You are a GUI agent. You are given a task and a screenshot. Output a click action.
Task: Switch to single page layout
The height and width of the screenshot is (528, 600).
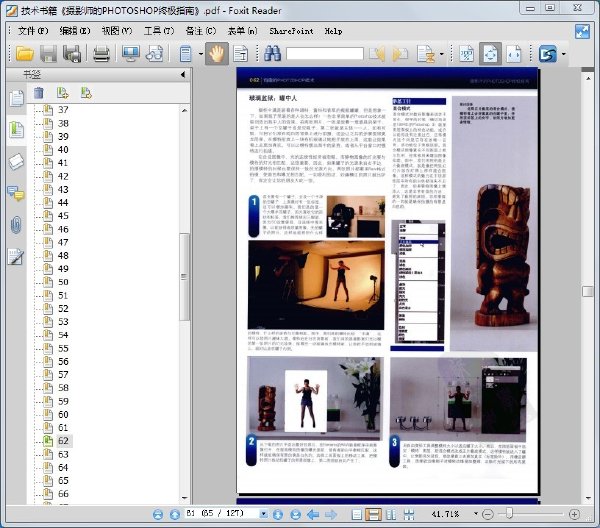tap(357, 514)
